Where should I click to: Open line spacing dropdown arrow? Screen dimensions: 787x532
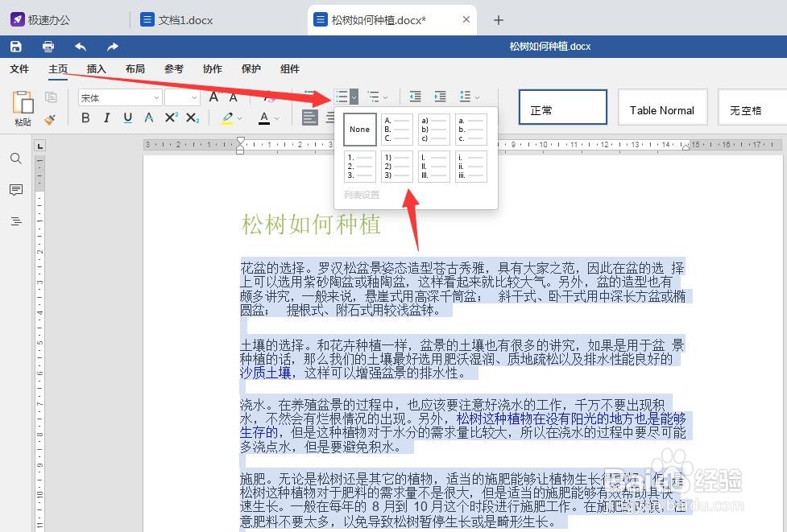[x=478, y=97]
